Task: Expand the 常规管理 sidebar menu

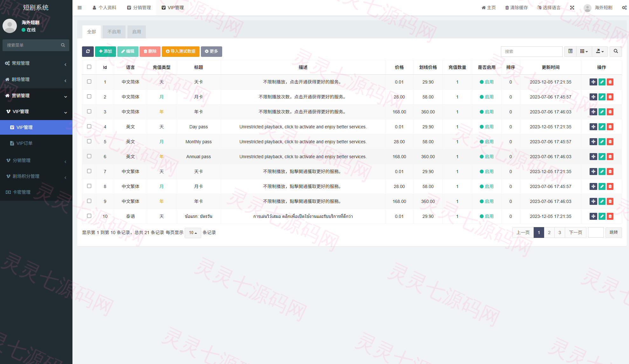Action: point(36,63)
